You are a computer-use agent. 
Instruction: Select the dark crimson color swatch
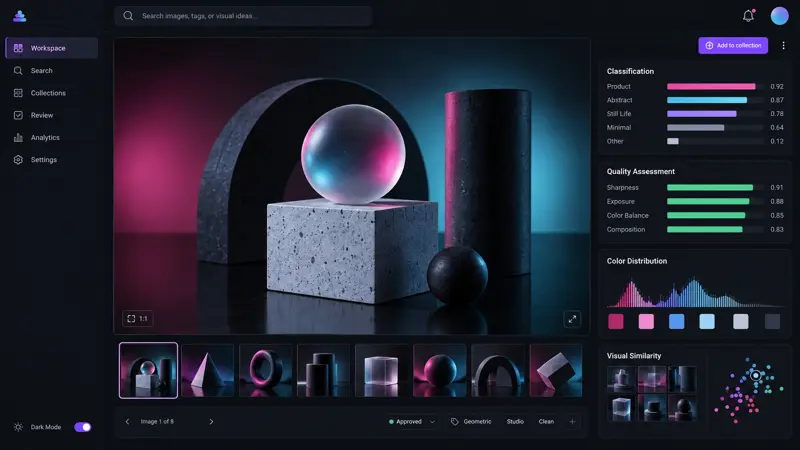[x=616, y=321]
